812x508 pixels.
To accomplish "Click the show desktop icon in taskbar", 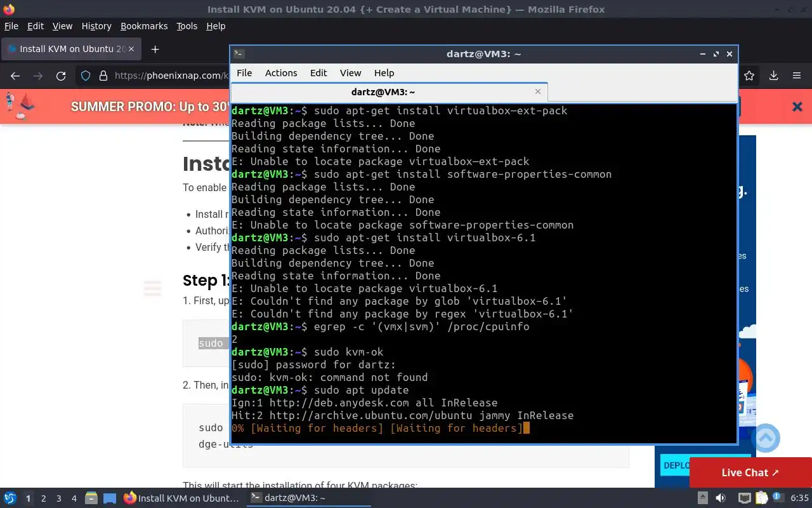I will tap(109, 498).
